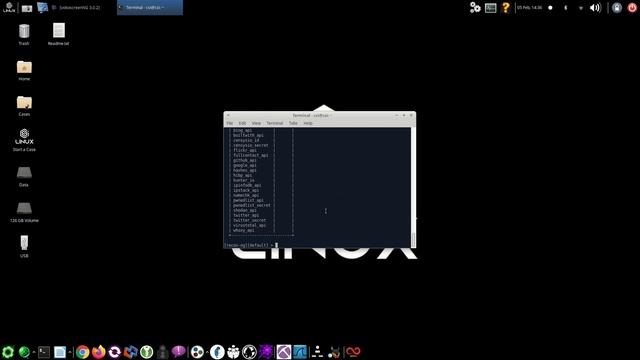Open the settings gears in top panel
Image resolution: width=640 pixels, height=360 pixels.
475,7
